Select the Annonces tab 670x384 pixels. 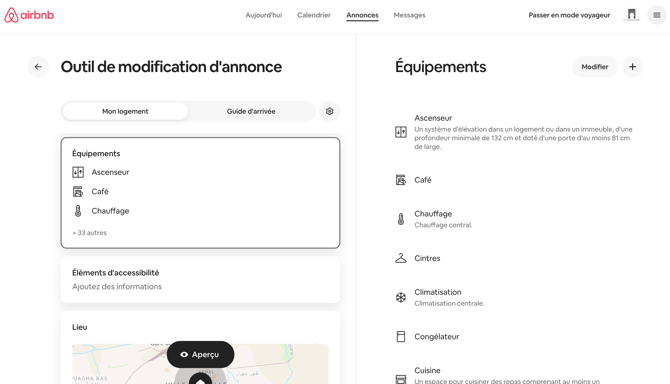click(x=362, y=15)
